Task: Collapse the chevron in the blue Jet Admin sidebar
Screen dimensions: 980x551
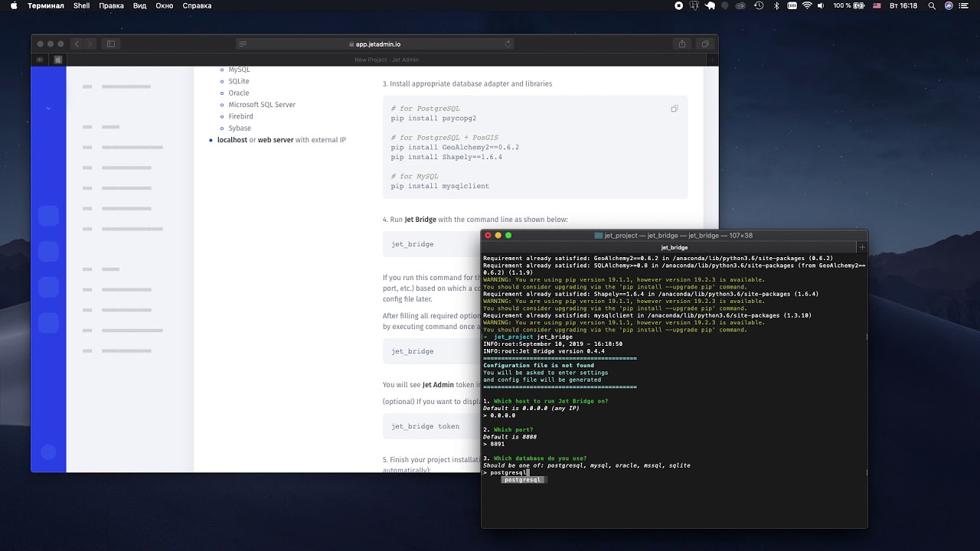Action: [48, 108]
